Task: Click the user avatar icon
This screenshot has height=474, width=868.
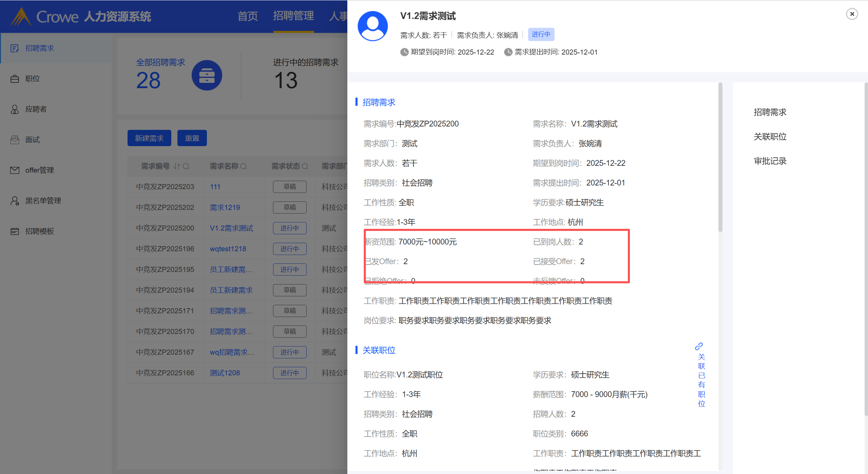Action: pos(372,26)
